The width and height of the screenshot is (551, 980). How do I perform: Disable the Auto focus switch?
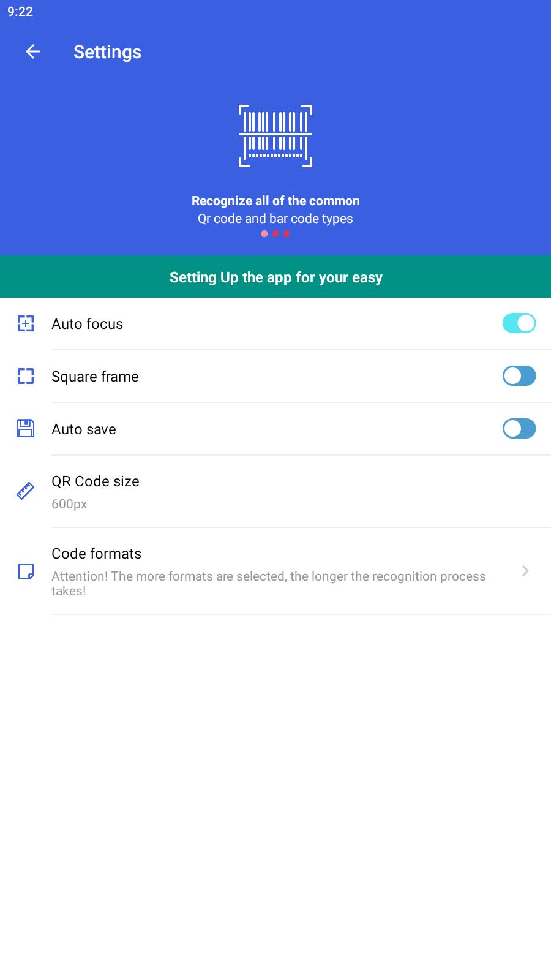519,323
